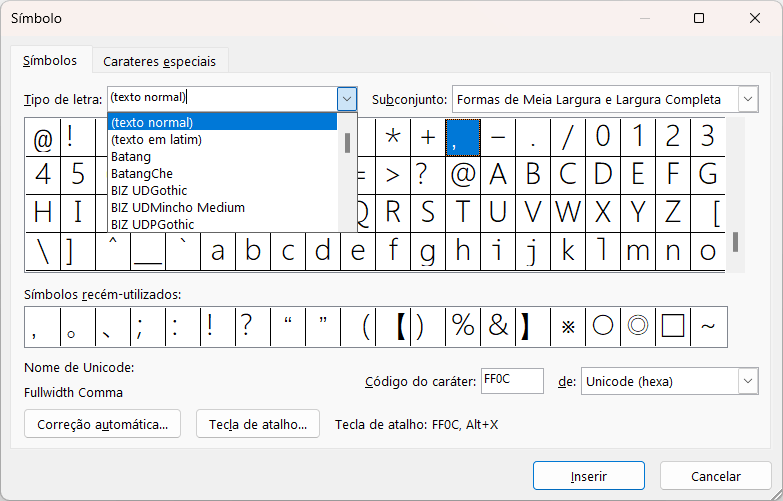Select uppercase W in the grid

click(x=568, y=213)
